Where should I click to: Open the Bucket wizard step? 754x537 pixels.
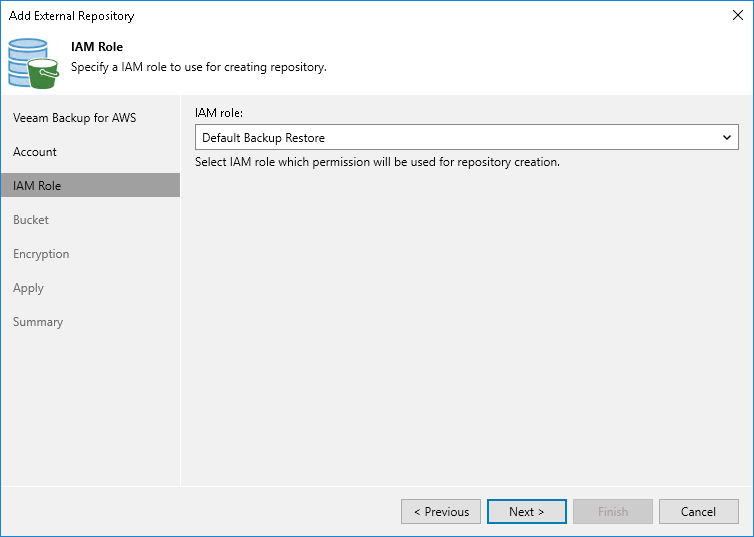click(x=31, y=220)
